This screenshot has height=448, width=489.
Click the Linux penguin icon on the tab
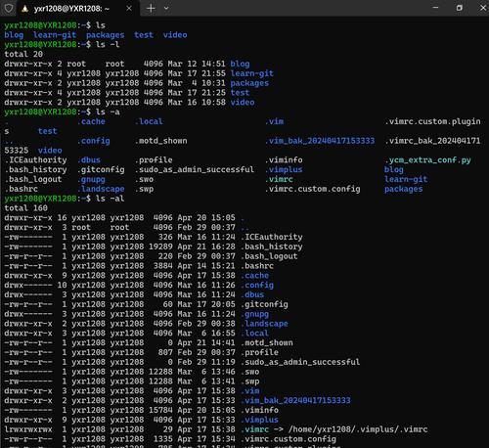25,9
